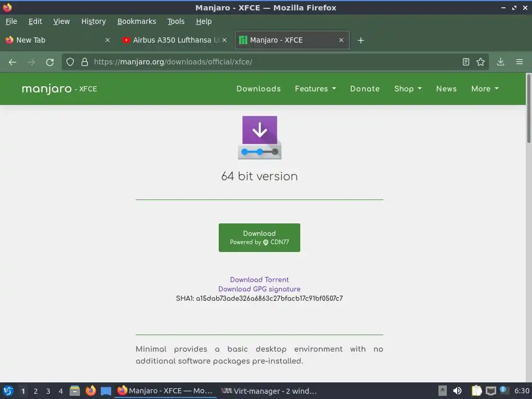This screenshot has width=532, height=399.
Task: Open the View menu
Action: [61, 21]
